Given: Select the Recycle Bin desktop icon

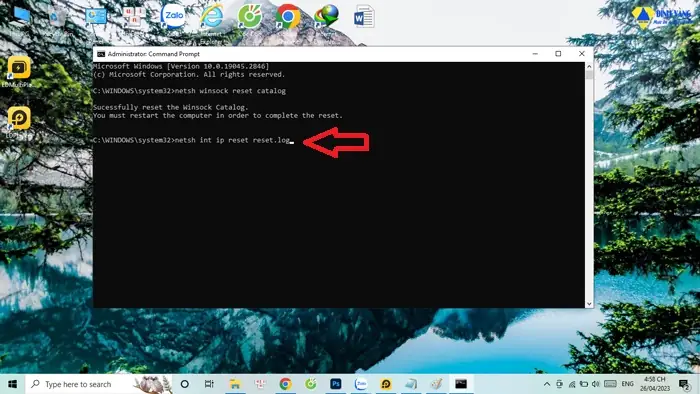Looking at the screenshot, I should (x=57, y=18).
